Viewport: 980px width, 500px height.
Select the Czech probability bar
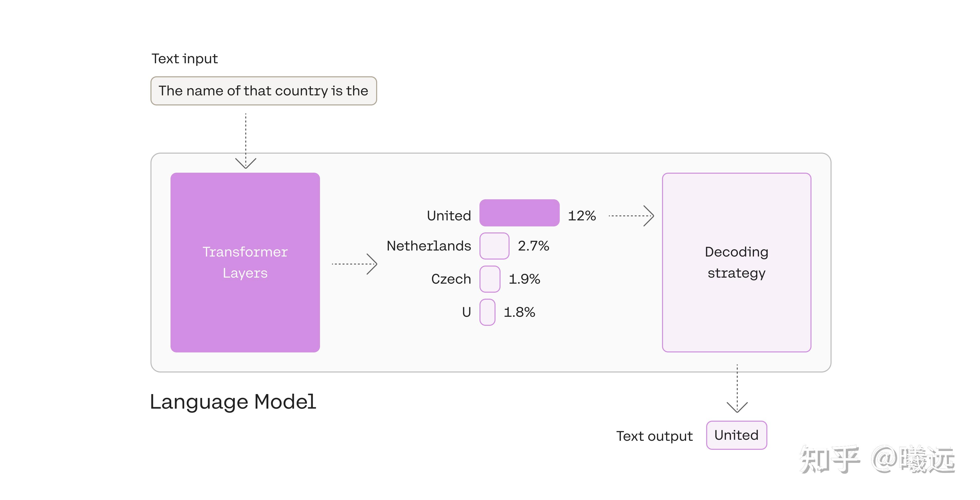point(489,279)
